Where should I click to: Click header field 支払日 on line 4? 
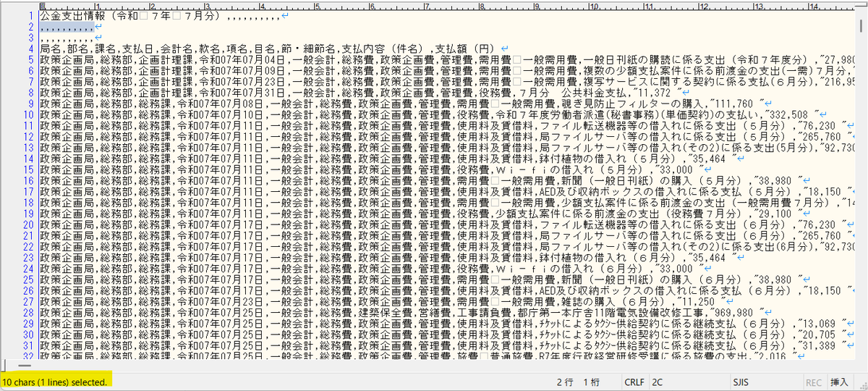point(138,49)
